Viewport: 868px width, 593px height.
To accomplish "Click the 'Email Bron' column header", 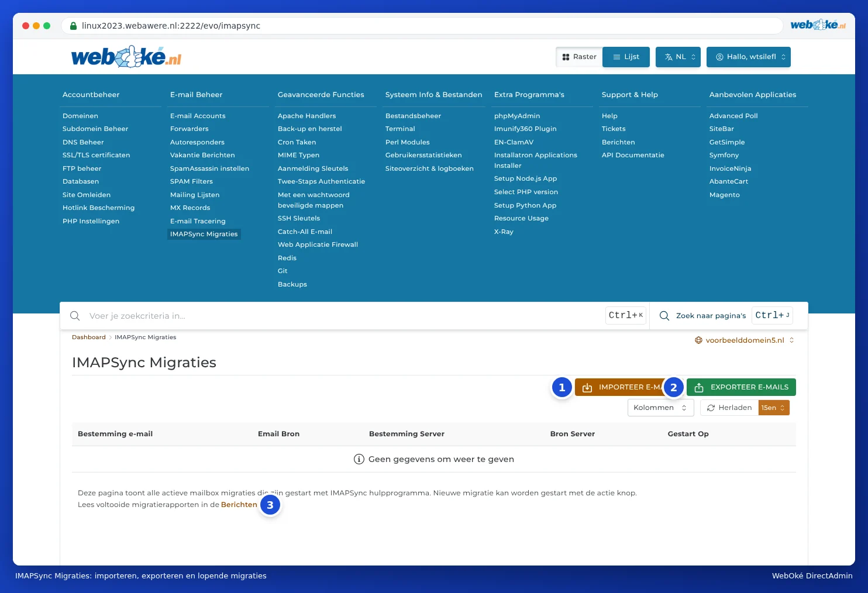I will coord(278,434).
